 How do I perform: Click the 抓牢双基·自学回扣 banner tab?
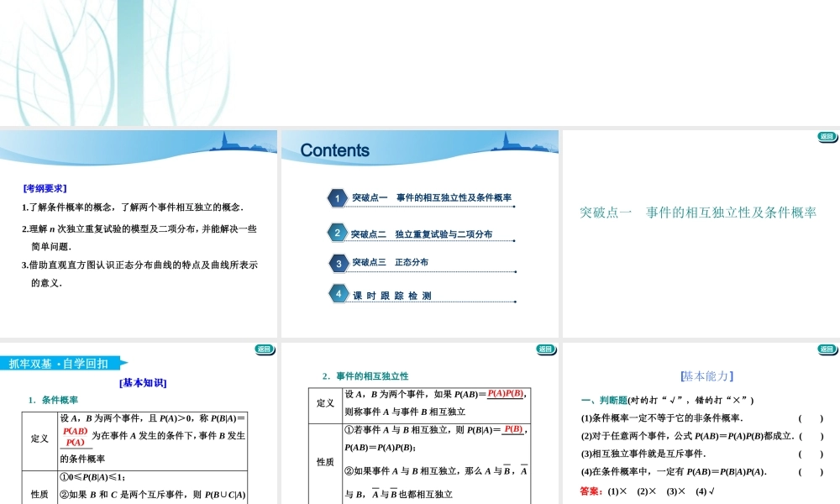59,364
